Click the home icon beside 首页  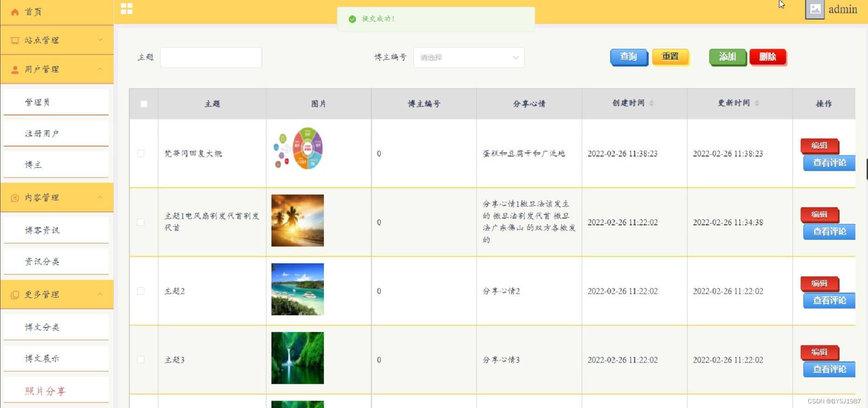click(x=15, y=12)
